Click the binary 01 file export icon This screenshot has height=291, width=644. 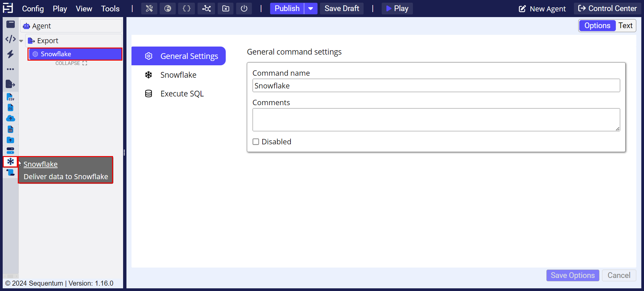(11, 108)
